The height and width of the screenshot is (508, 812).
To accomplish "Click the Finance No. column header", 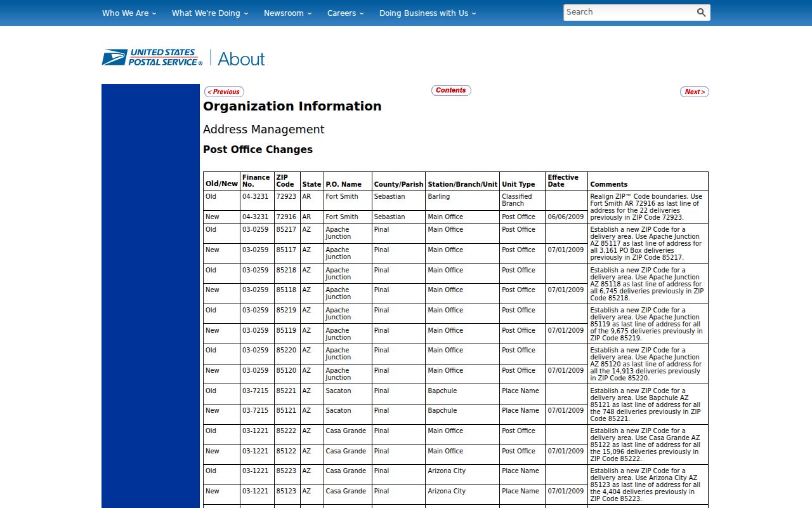I will 256,181.
